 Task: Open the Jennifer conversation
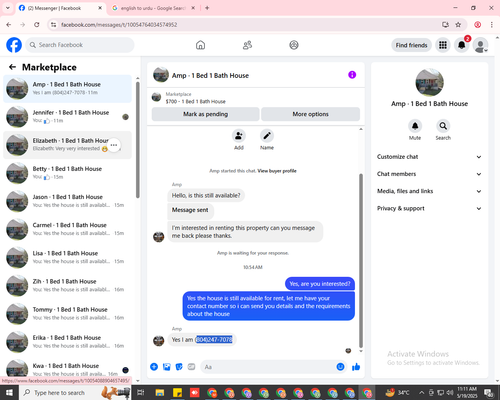point(67,117)
